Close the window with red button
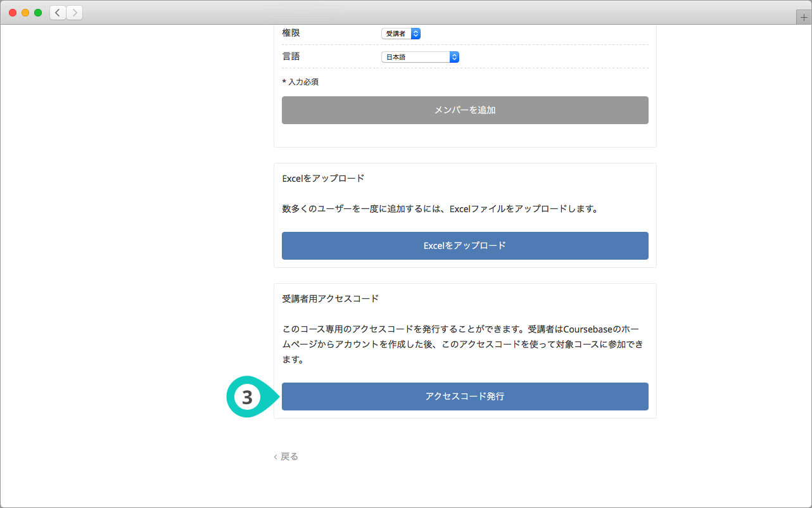Image resolution: width=812 pixels, height=508 pixels. [13, 13]
